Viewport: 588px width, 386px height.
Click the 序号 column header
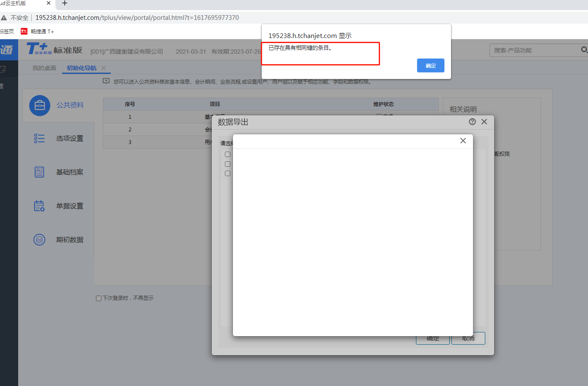(130, 104)
